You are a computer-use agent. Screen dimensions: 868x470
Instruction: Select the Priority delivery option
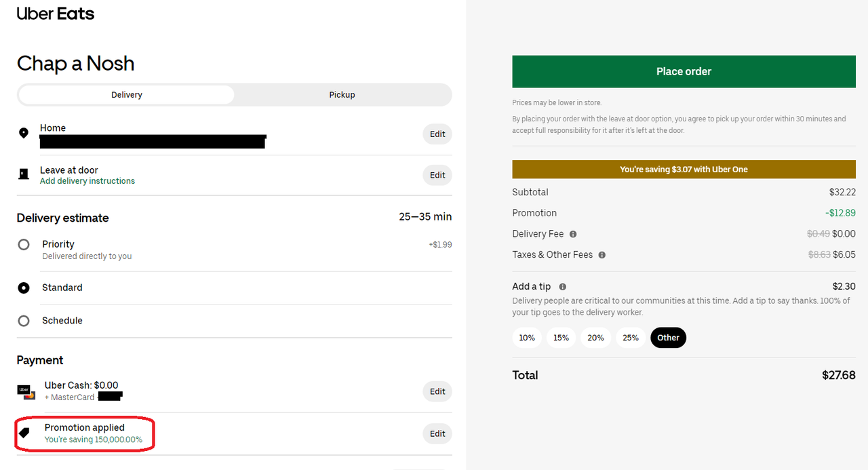[24, 244]
